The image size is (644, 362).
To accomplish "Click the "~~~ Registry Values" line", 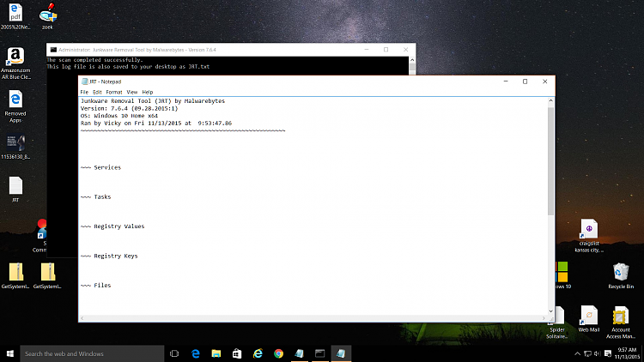I will [x=112, y=226].
